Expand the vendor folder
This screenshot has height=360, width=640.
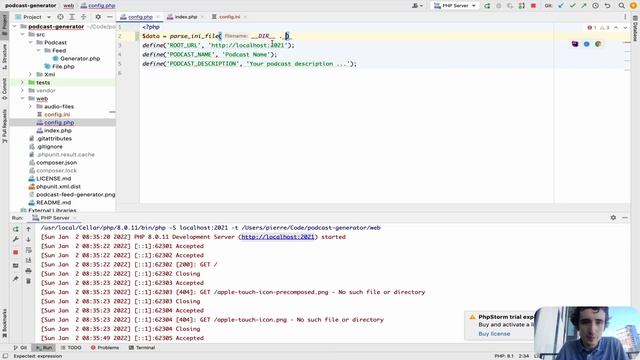[22, 91]
